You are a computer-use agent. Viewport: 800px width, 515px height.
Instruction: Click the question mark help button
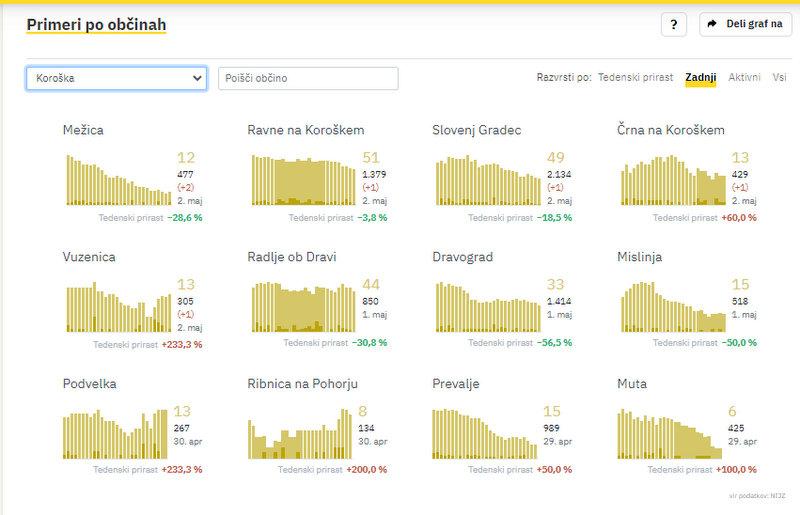pyautogui.click(x=673, y=24)
